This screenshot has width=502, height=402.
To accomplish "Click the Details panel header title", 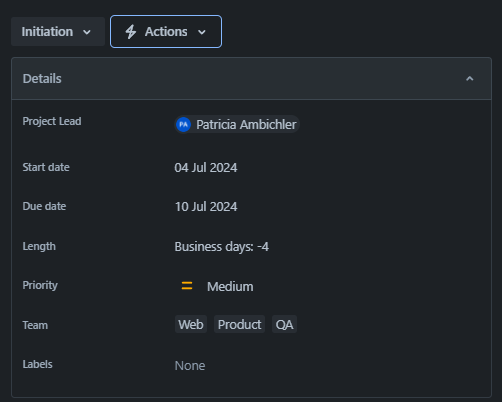I will point(42,79).
